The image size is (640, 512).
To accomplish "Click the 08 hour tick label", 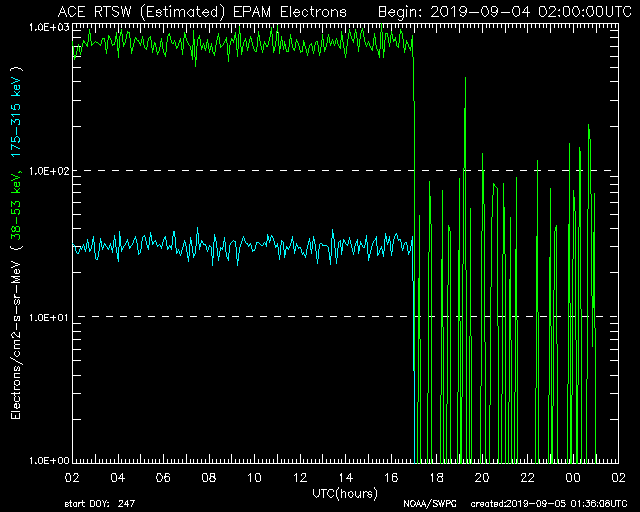I will tap(209, 479).
